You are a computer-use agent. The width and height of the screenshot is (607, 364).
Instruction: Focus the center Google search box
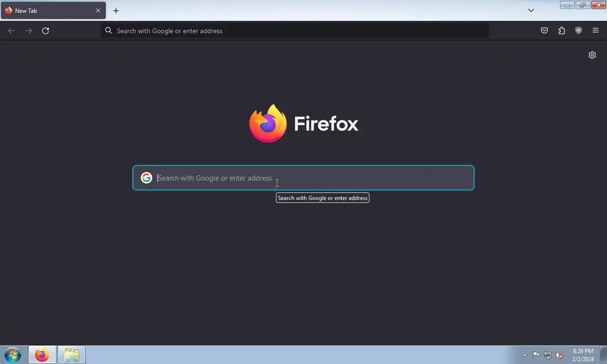click(x=303, y=178)
